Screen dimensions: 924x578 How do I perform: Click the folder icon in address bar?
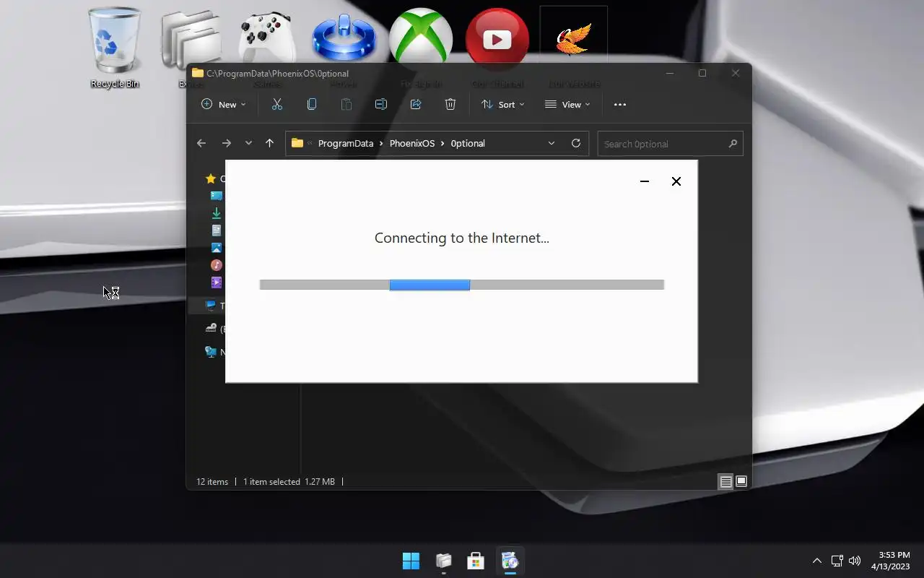tap(297, 143)
